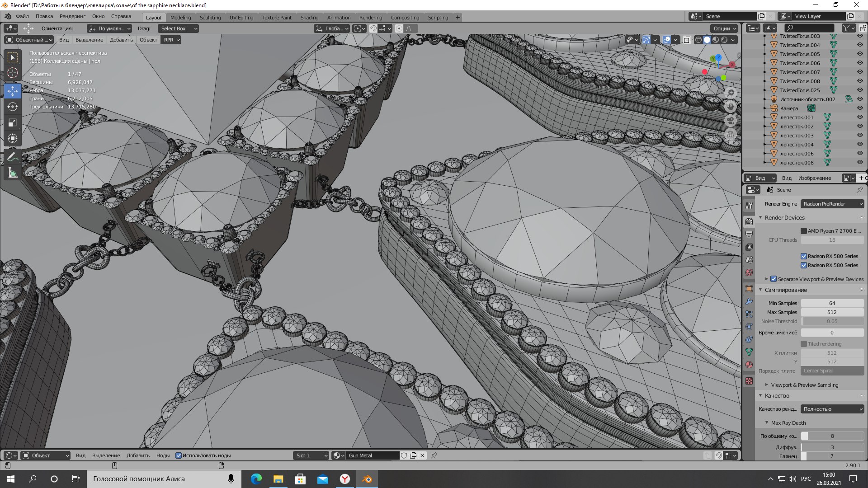Toggle X-ray display in viewport header
The image size is (868, 488).
point(687,40)
